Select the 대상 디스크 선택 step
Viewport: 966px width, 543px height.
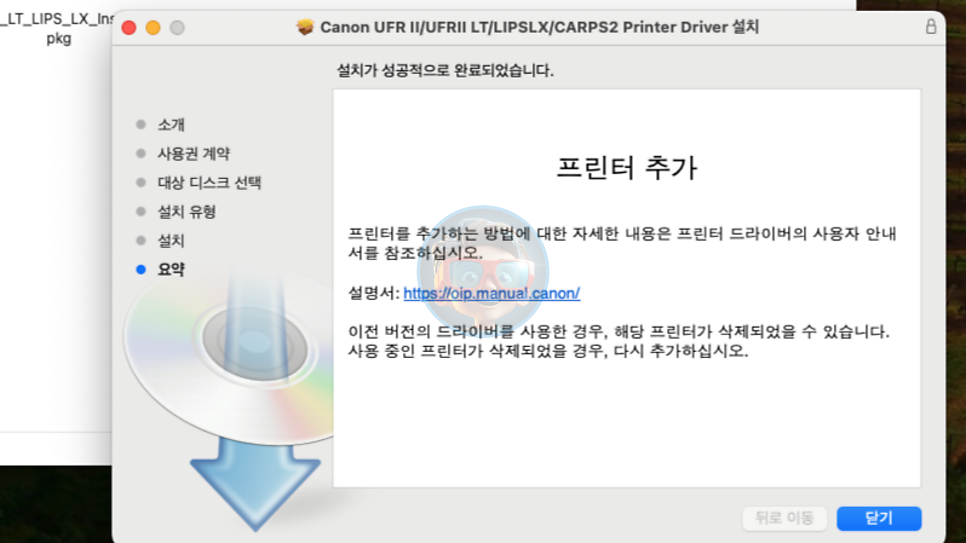pyautogui.click(x=209, y=182)
